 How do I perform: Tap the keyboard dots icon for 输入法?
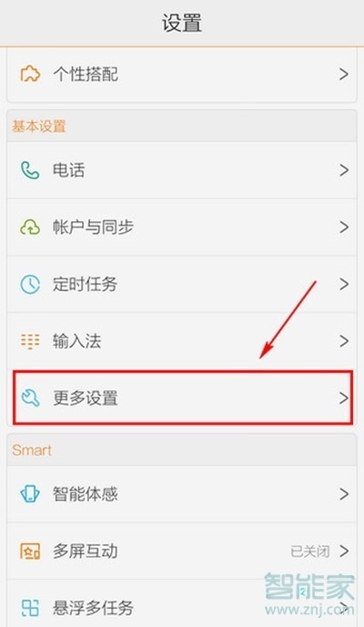click(x=30, y=341)
